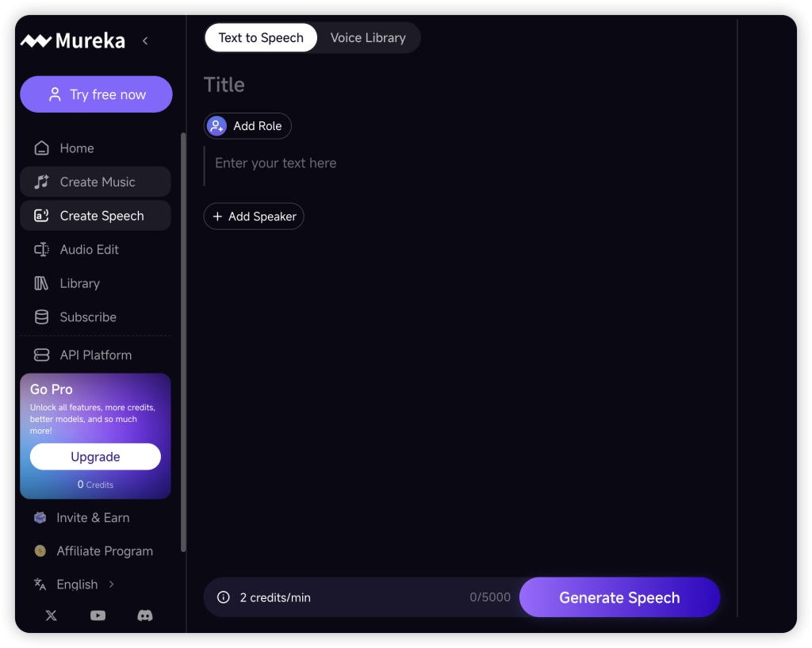812x648 pixels.
Task: Add a new speaker block
Action: (x=254, y=217)
